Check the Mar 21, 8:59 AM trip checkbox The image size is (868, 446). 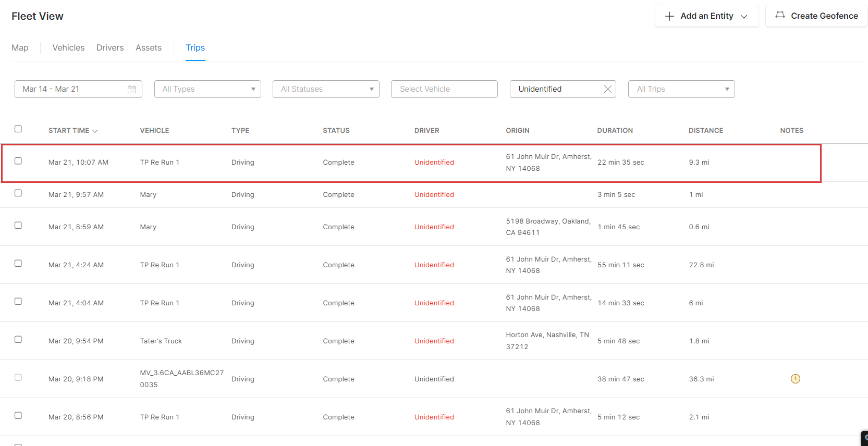(18, 225)
